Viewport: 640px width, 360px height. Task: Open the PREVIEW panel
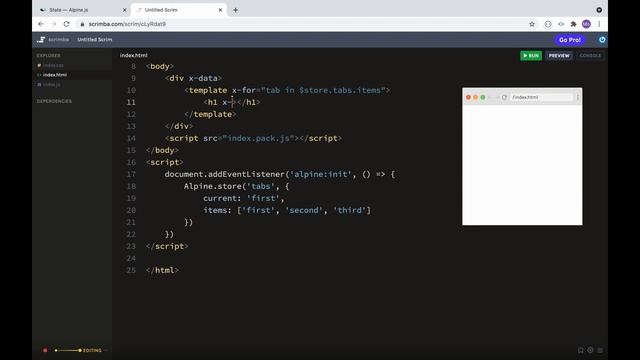tap(559, 56)
